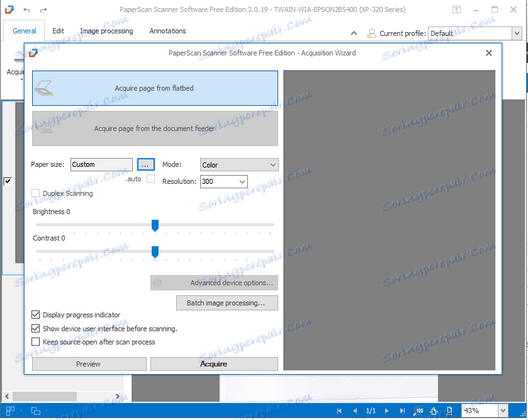
Task: Click the left arrow of horizontal scrollbar
Action: click(x=7, y=396)
